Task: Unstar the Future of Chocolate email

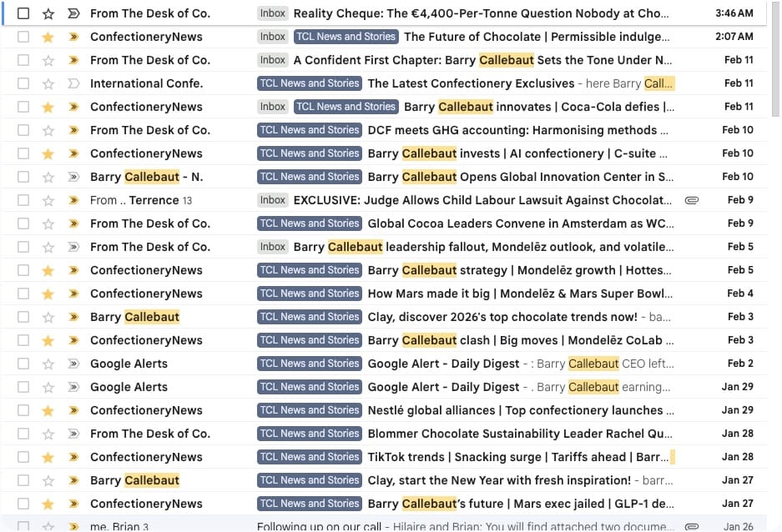Action: (48, 37)
